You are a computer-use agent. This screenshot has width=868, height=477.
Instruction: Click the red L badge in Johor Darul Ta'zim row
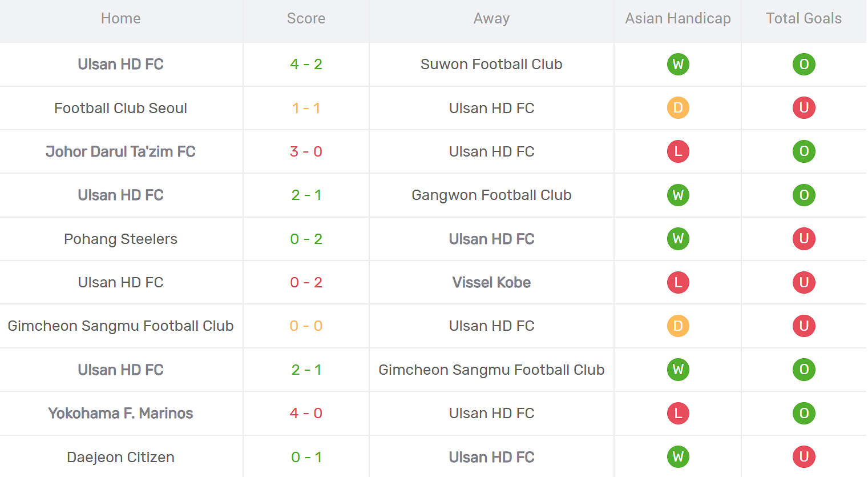tap(678, 151)
